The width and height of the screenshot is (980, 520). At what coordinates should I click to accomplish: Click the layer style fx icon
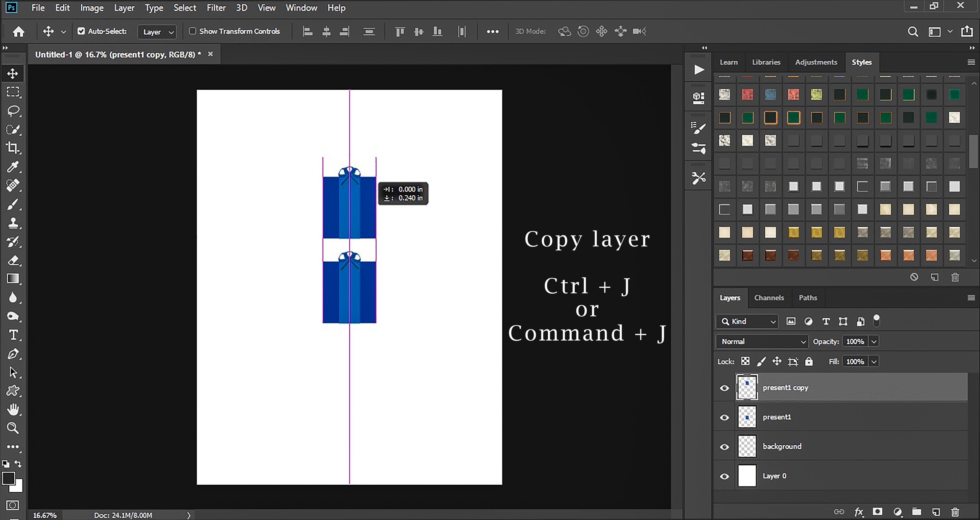click(x=858, y=512)
